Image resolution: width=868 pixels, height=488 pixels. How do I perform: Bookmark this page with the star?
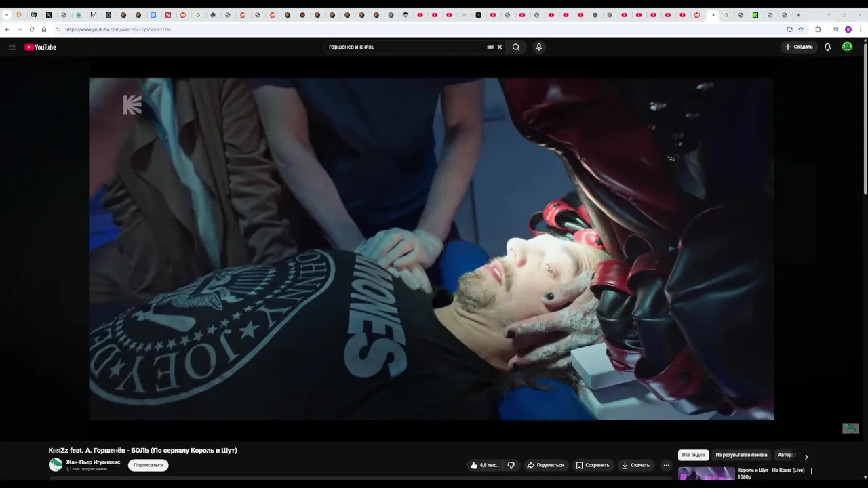(801, 29)
